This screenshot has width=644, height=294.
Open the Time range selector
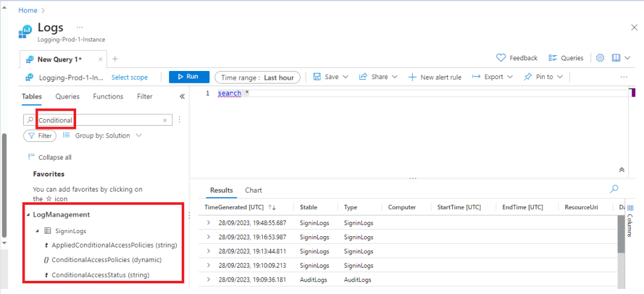(x=257, y=77)
